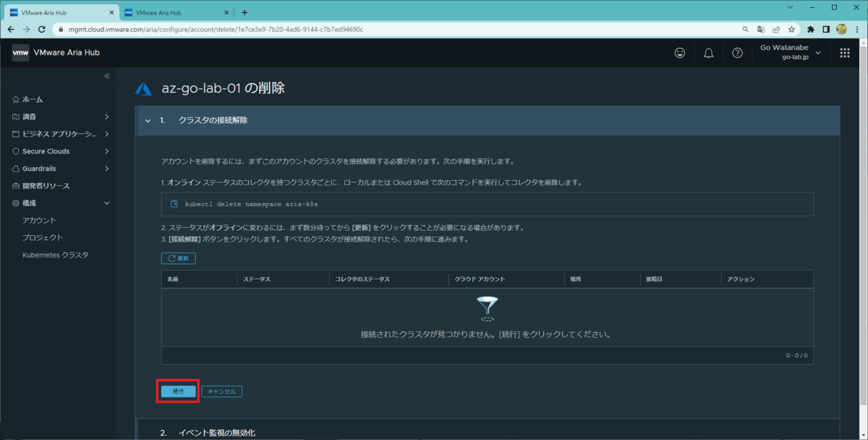Open Kubernetes クラスタ under 構成
The height and width of the screenshot is (440, 868).
click(56, 255)
